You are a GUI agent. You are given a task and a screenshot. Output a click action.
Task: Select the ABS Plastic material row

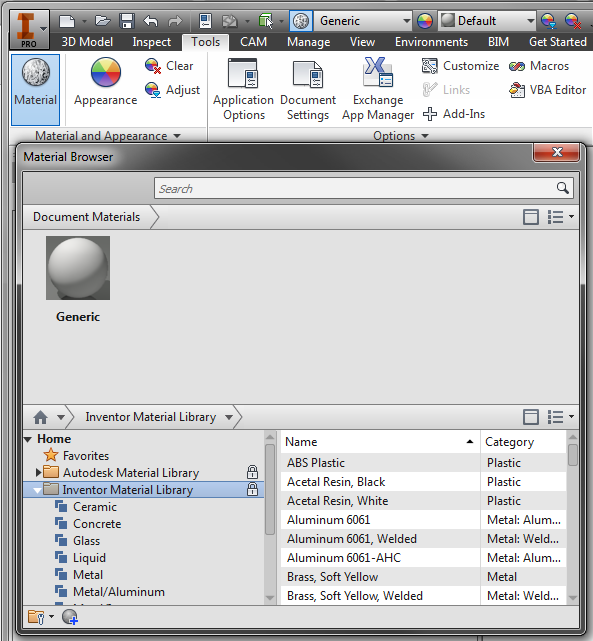pos(423,463)
